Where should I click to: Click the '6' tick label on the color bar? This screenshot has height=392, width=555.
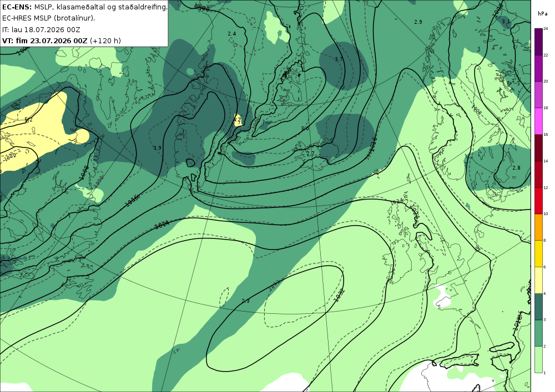[x=544, y=267]
